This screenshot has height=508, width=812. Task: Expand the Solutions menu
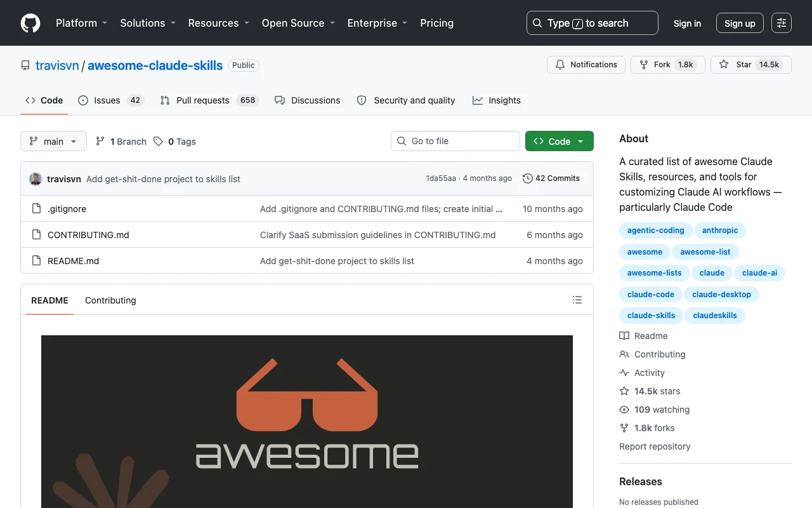click(148, 23)
